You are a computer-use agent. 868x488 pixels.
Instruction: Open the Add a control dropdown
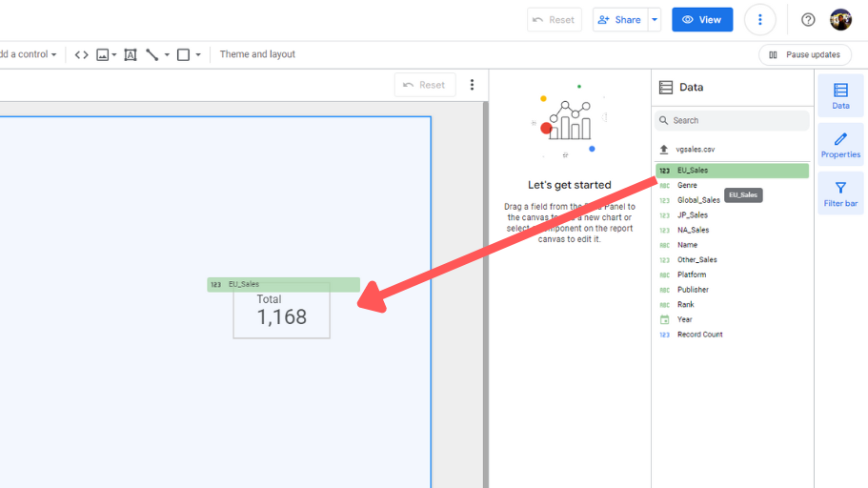[x=27, y=55]
